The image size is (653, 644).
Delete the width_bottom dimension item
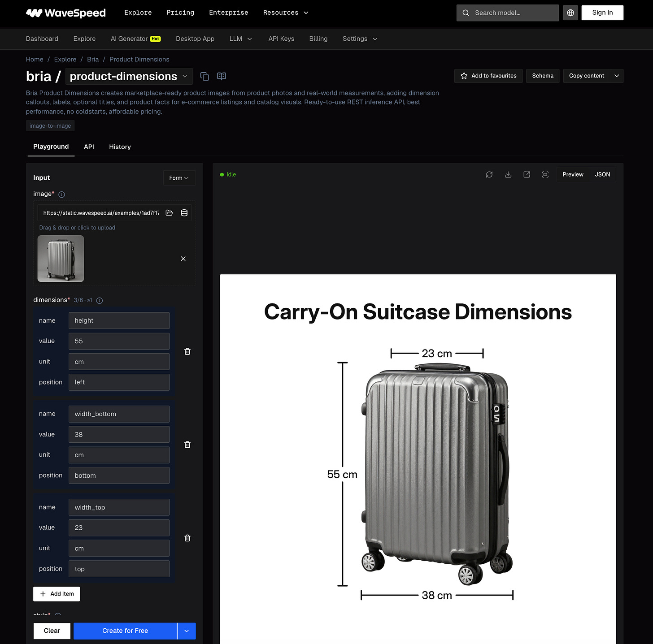187,445
